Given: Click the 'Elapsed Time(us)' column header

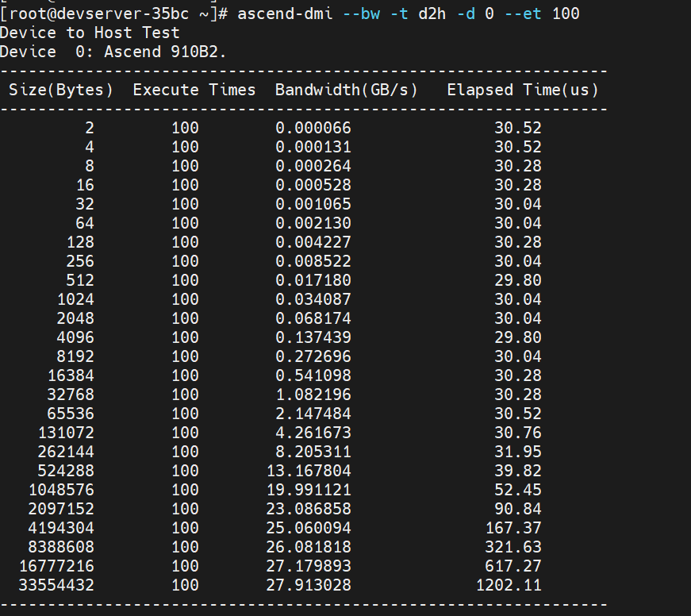Looking at the screenshot, I should (x=523, y=90).
